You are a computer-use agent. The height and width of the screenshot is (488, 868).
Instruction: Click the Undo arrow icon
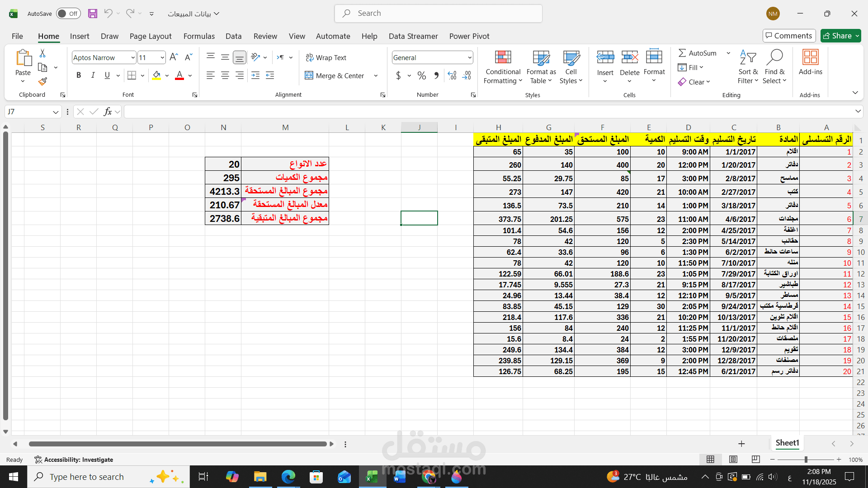[x=108, y=14]
